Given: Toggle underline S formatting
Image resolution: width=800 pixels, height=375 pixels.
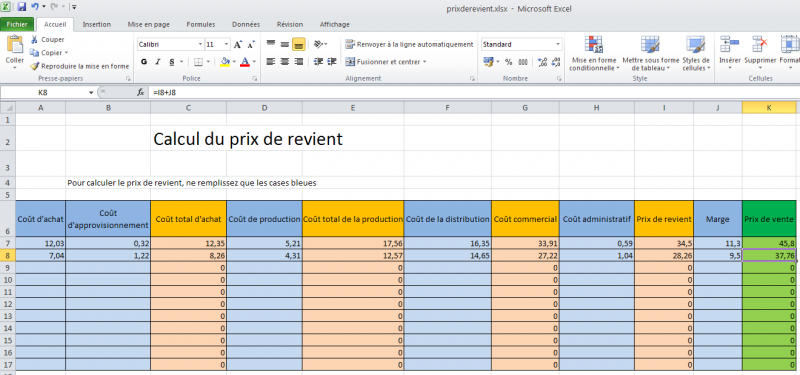Looking at the screenshot, I should pos(172,62).
